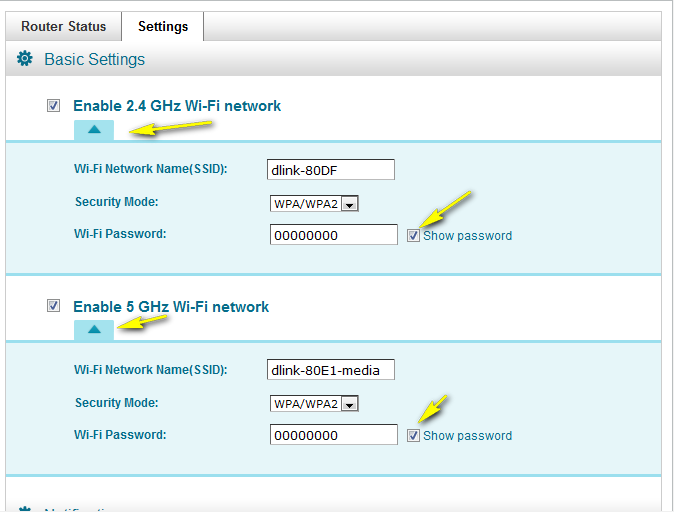The height and width of the screenshot is (512, 674).
Task: Toggle Enable 5 GHz Wi-Fi network checkbox
Action: pos(53,306)
